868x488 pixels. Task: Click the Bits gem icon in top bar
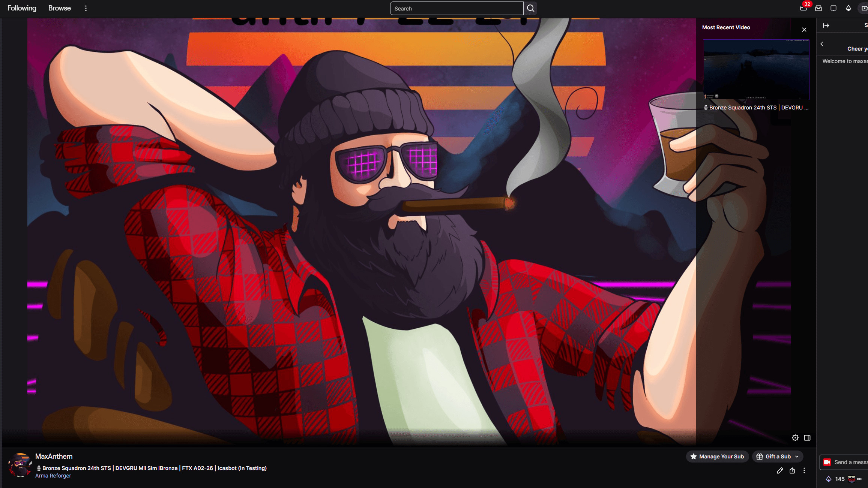point(848,8)
